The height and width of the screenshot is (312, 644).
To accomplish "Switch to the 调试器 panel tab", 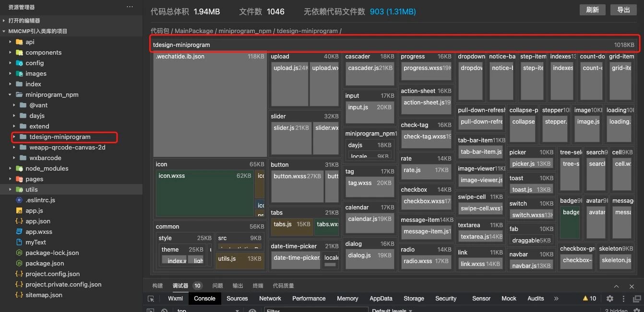I will pyautogui.click(x=180, y=286).
